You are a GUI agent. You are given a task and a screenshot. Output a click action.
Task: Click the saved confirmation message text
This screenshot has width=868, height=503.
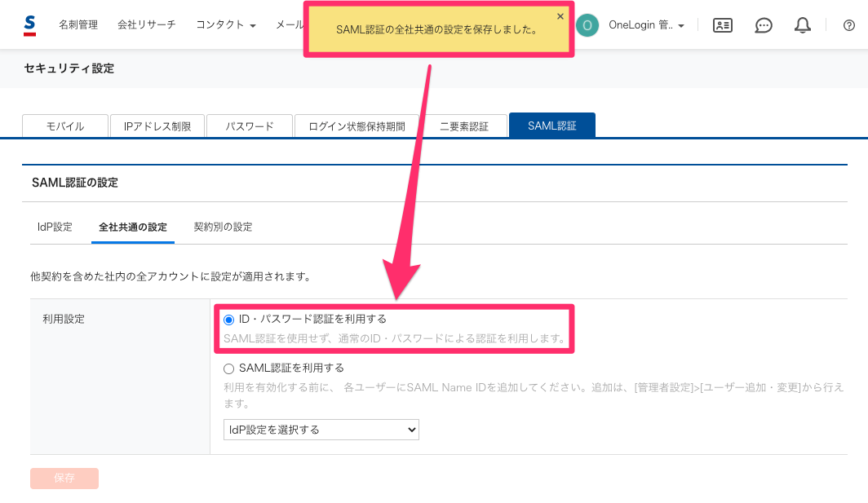(x=437, y=29)
